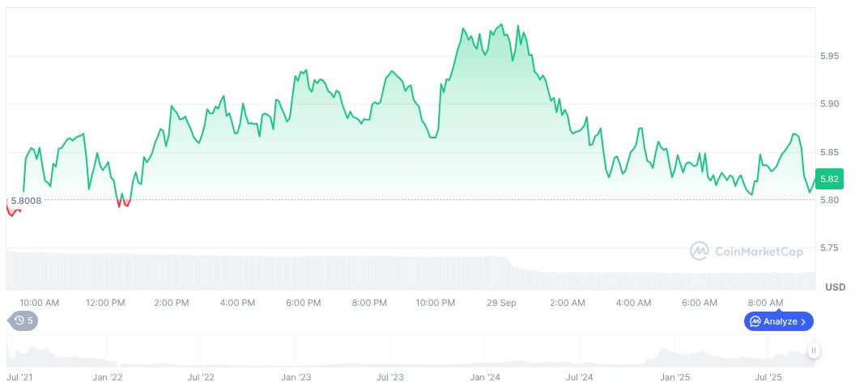
Task: Click the USD currency label
Action: pos(835,287)
